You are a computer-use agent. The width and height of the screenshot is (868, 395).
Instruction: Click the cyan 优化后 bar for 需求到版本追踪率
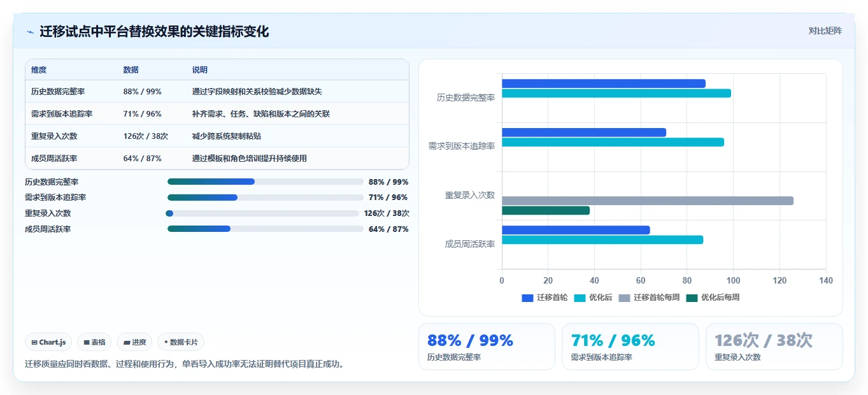(x=613, y=142)
